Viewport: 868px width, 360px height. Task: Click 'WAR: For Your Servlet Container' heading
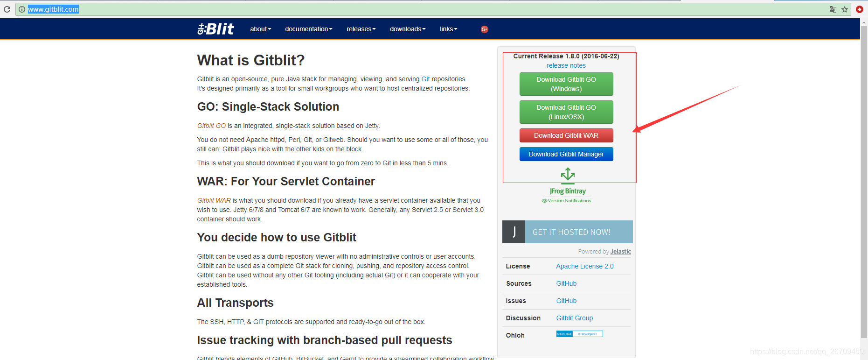pyautogui.click(x=286, y=182)
